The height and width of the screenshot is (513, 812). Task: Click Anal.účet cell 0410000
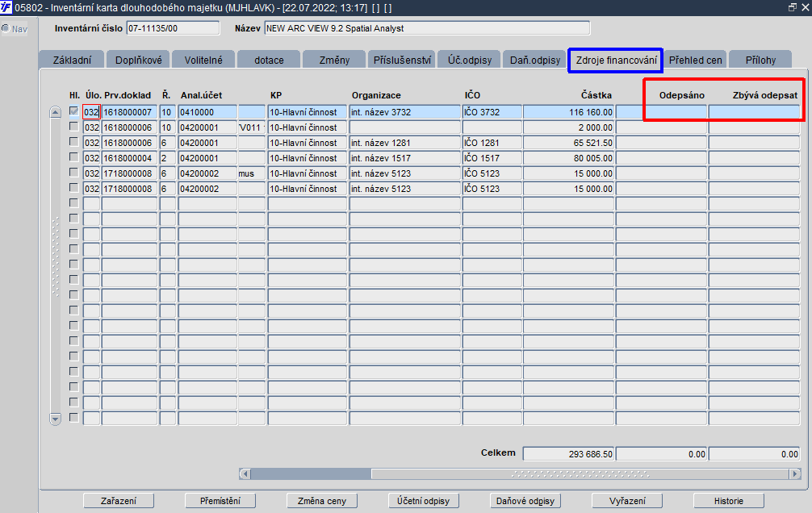[207, 112]
